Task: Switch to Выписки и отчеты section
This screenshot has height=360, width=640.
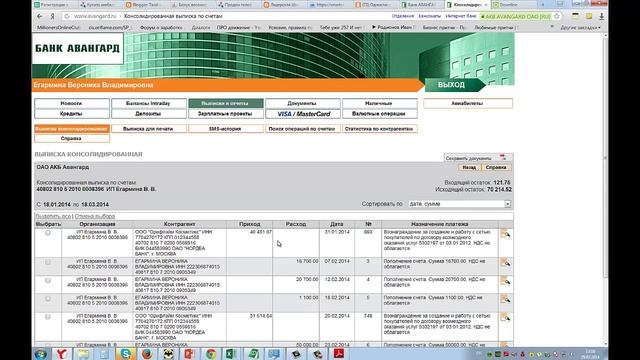Action: tap(225, 103)
